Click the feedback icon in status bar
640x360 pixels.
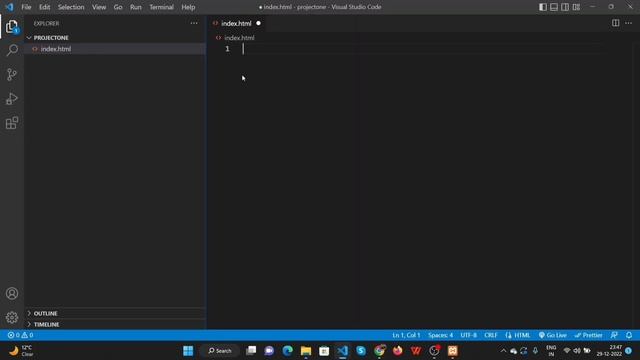614,335
